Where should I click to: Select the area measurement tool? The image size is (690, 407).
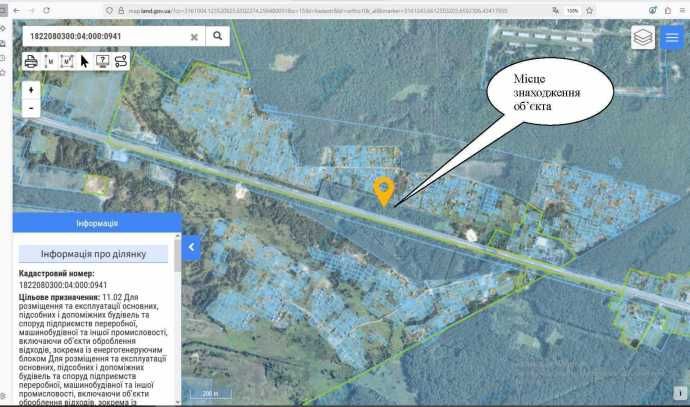click(x=66, y=61)
